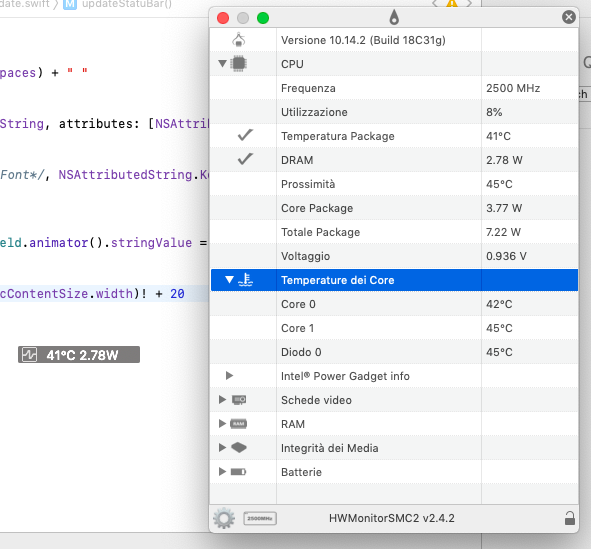The image size is (591, 549).
Task: Open settings via the gear icon
Action: coord(224,518)
